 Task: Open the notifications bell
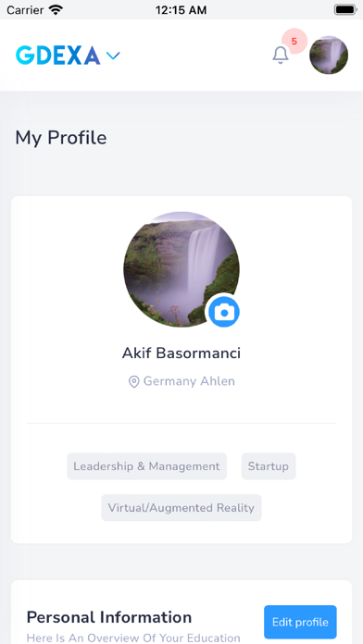coord(281,55)
